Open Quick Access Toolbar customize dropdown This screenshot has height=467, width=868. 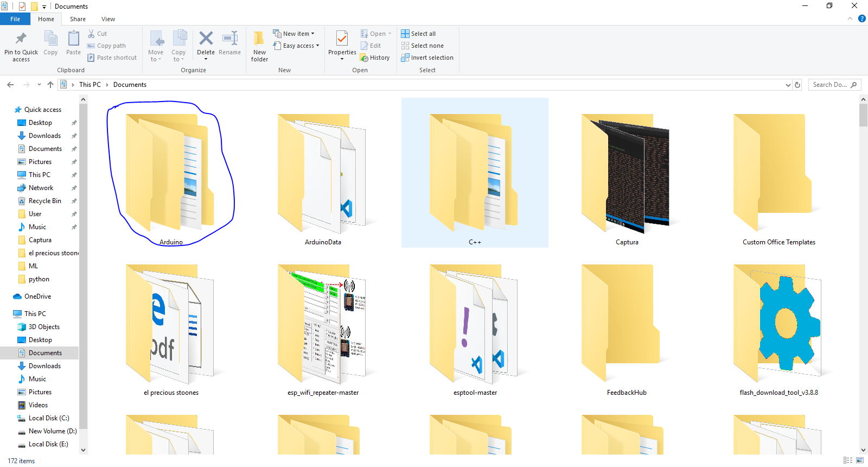click(44, 7)
